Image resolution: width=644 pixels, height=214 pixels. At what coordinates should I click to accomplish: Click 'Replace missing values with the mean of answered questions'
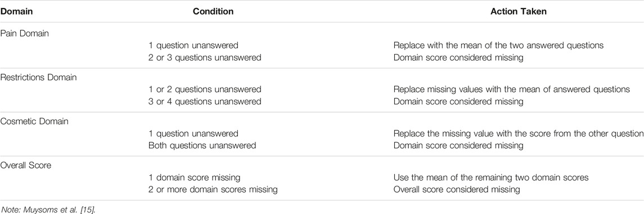512,89
